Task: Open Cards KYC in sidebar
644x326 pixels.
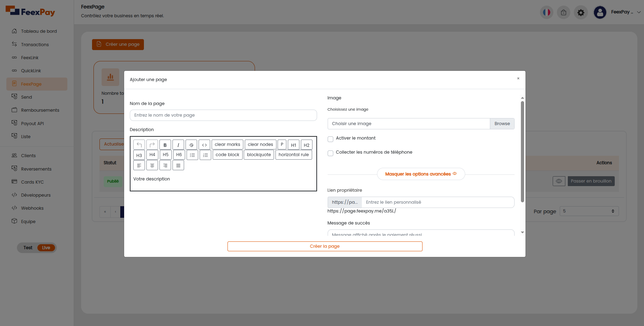Action: tap(37, 182)
